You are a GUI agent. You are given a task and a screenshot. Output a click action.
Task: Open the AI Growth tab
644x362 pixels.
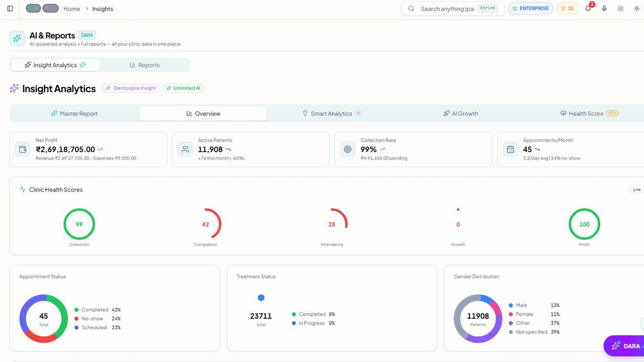[x=460, y=113]
